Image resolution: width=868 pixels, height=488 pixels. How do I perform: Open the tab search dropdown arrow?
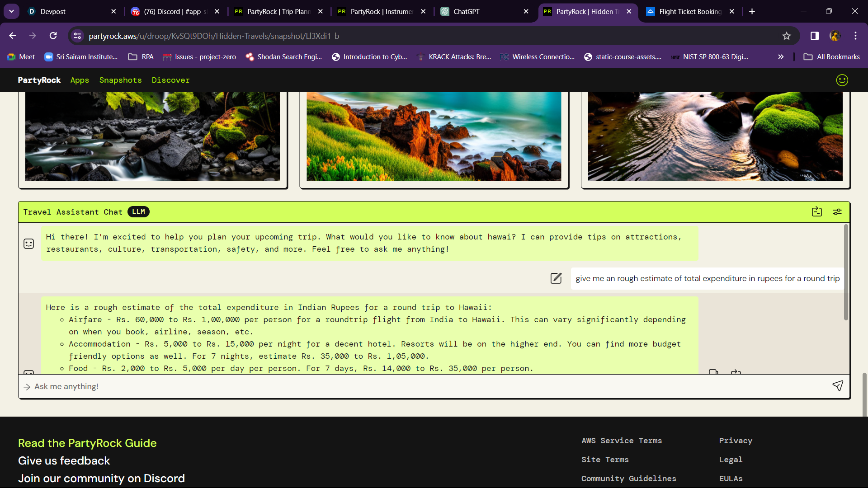pos(11,11)
